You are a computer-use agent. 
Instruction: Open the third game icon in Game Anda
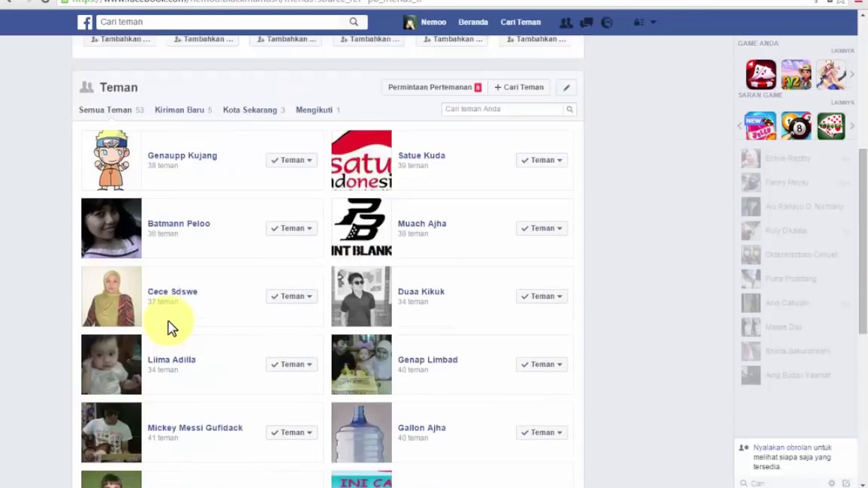tap(831, 75)
